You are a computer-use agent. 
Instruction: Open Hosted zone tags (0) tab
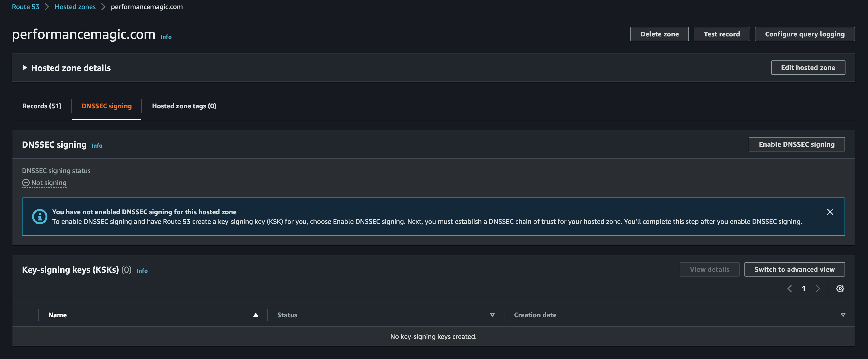184,106
